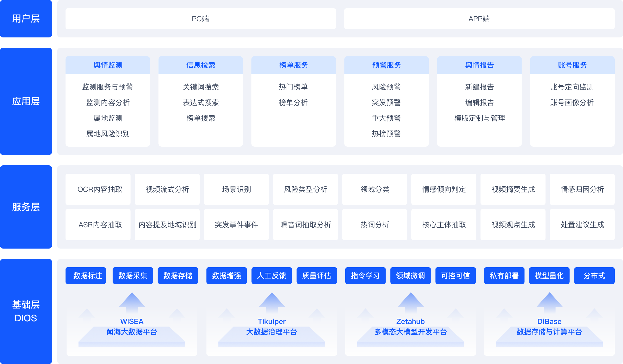
Task: Click 突发预警 text
Action: coord(386,102)
